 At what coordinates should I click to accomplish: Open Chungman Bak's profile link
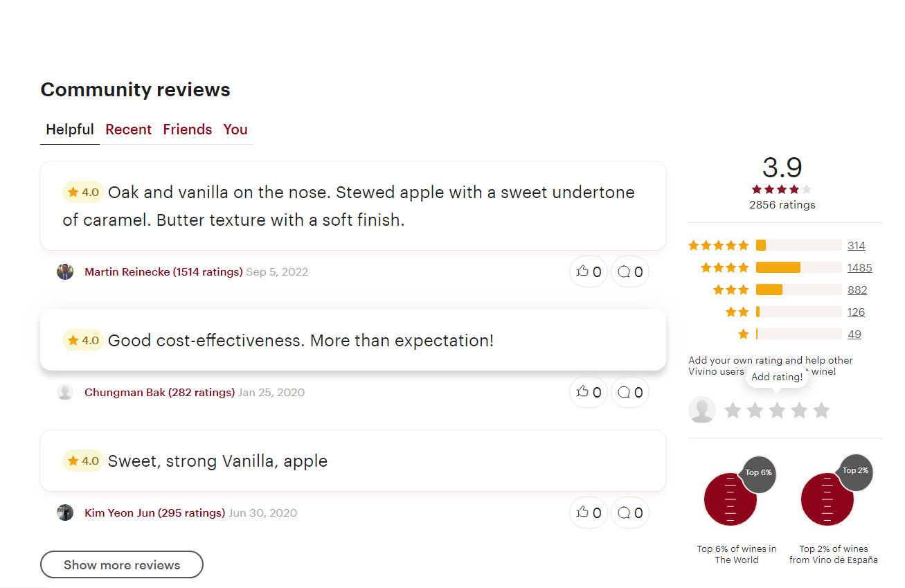pyautogui.click(x=159, y=392)
